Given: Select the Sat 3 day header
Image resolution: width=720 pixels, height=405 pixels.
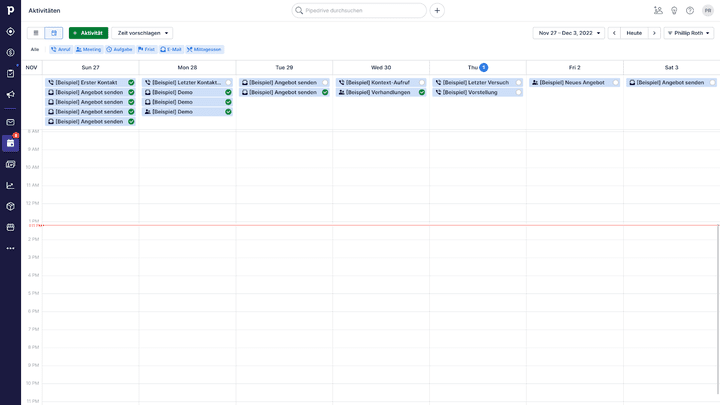Looking at the screenshot, I should point(671,68).
